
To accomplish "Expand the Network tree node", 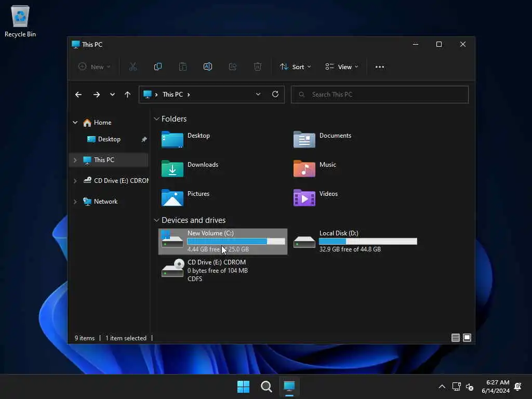I will 75,202.
